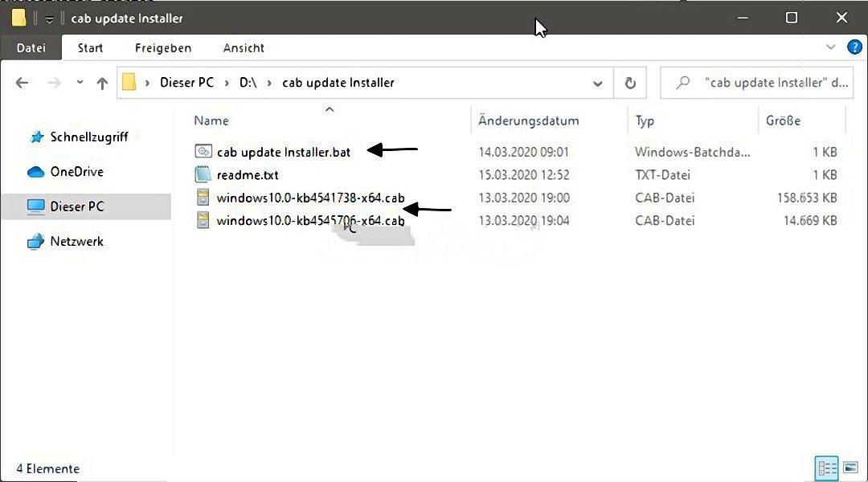Expand the ribbon chevron
This screenshot has height=482, width=868.
[830, 47]
